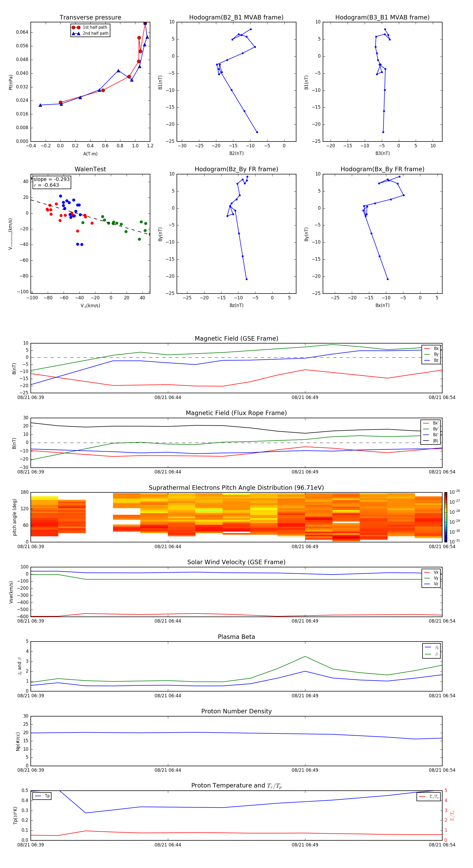Select the Vy legend entry
Image resolution: width=473 pixels, height=868 pixels.
(x=431, y=578)
